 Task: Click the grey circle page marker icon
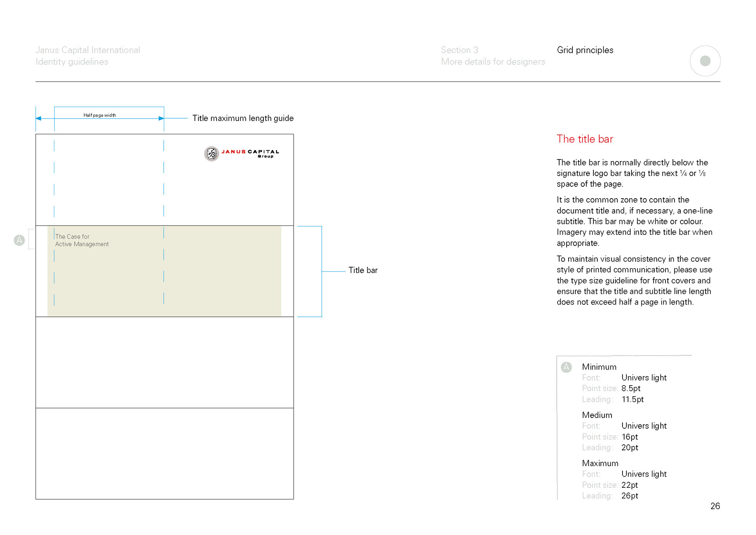pos(705,61)
